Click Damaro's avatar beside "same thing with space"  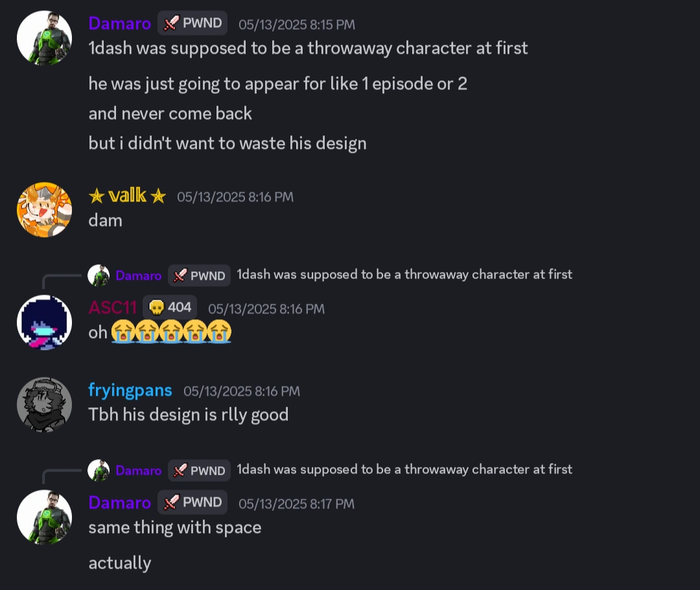tap(44, 517)
